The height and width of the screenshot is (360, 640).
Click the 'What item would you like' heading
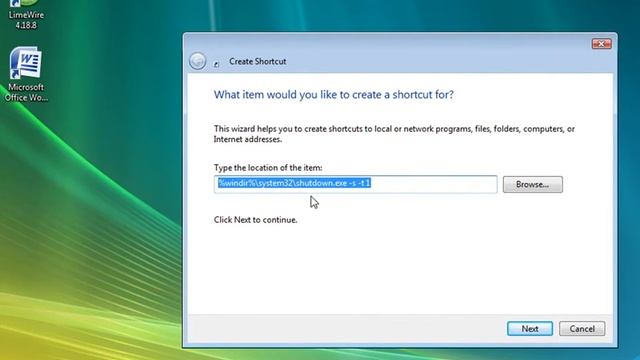pos(333,95)
